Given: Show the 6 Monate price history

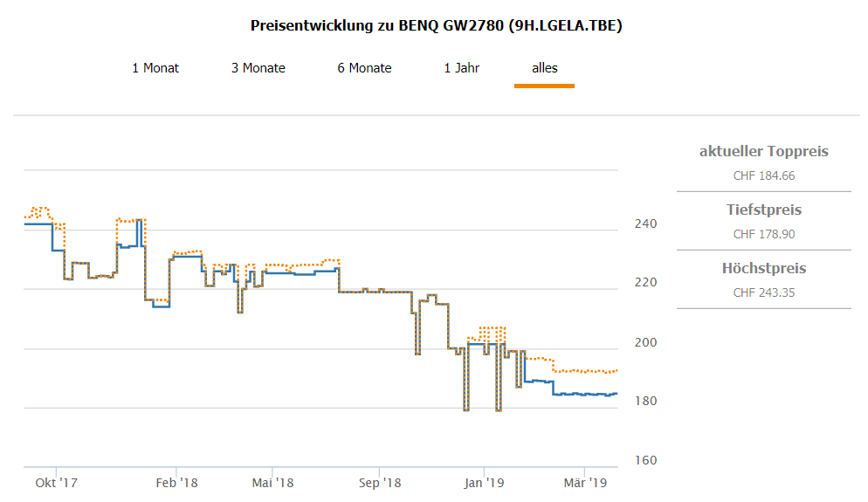Looking at the screenshot, I should click(364, 68).
